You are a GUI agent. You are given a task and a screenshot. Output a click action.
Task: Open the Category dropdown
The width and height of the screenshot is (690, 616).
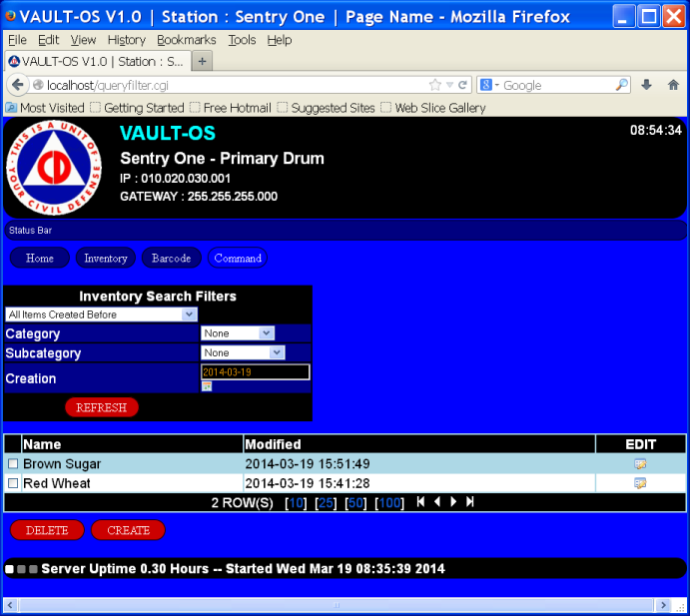(266, 333)
